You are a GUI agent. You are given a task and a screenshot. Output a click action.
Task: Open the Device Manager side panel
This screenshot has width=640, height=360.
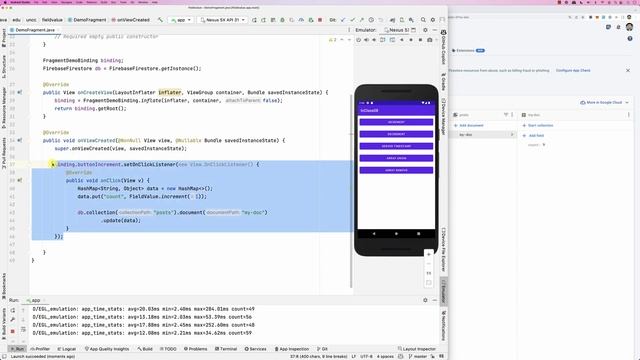tap(443, 116)
